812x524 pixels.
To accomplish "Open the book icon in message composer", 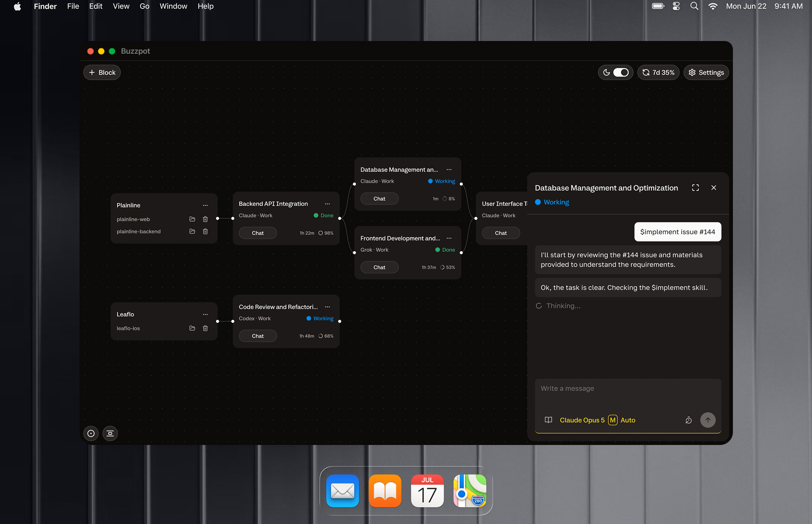I will (549, 420).
